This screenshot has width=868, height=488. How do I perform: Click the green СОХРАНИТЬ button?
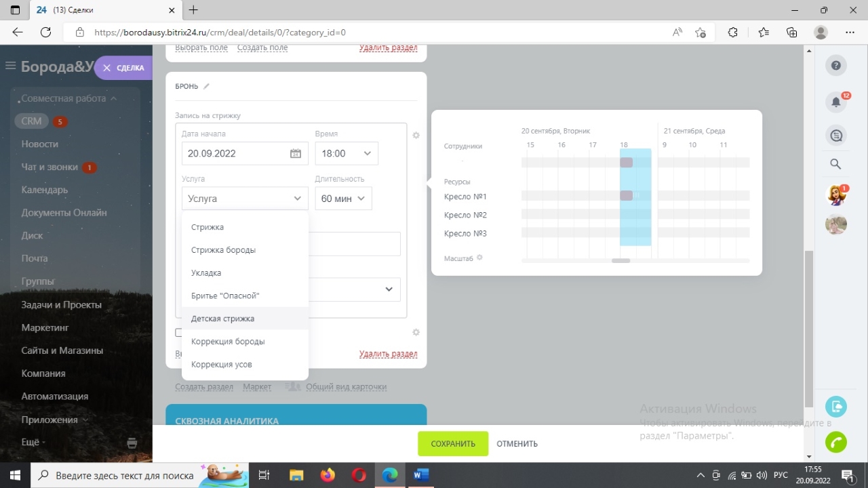click(x=453, y=444)
